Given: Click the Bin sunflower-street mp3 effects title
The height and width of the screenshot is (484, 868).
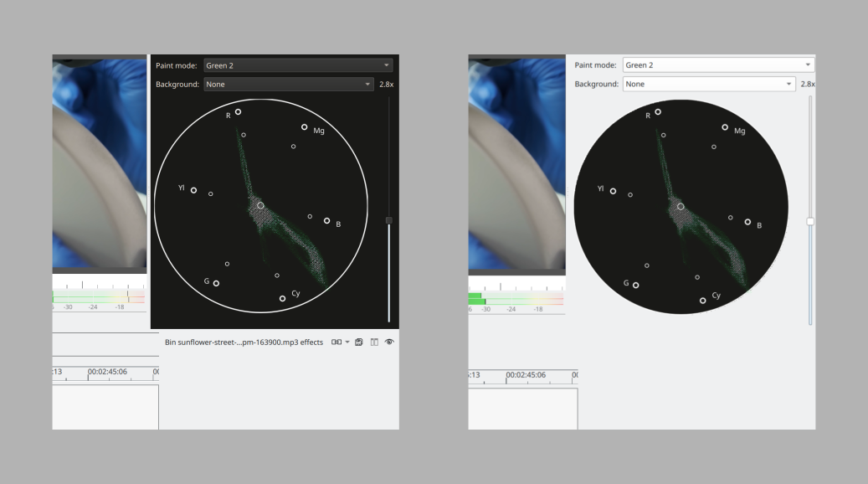Looking at the screenshot, I should point(244,342).
